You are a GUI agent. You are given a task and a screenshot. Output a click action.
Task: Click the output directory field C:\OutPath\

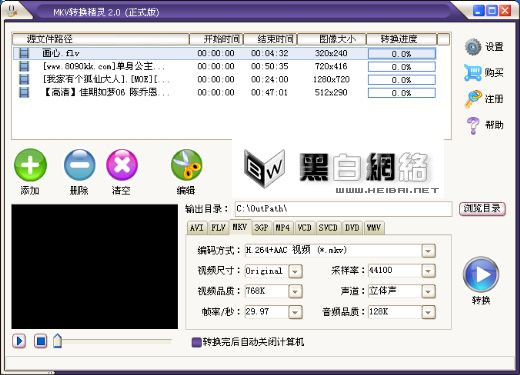[x=343, y=209]
